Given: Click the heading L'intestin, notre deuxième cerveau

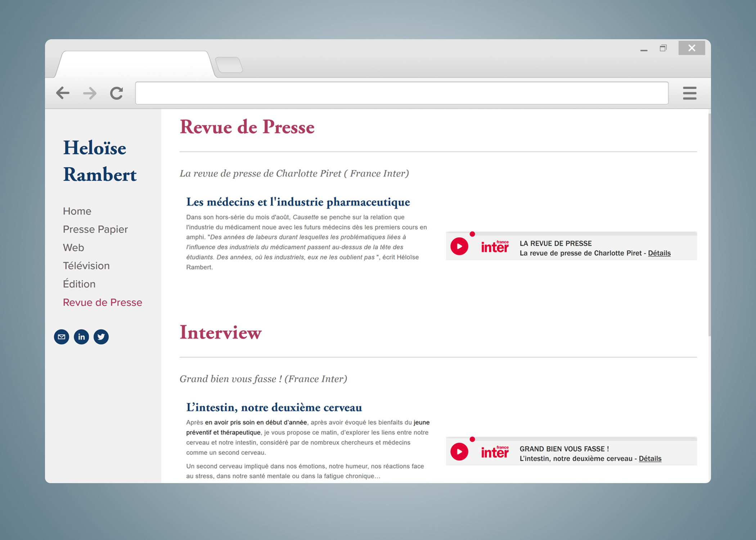Looking at the screenshot, I should pos(274,407).
